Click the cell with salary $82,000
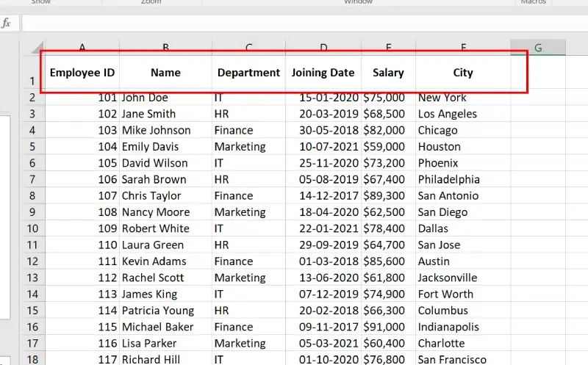588x365 pixels. tap(388, 130)
